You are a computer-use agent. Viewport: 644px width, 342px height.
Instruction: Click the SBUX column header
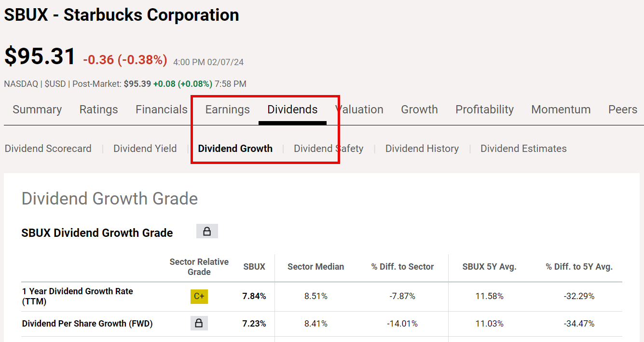pos(254,267)
